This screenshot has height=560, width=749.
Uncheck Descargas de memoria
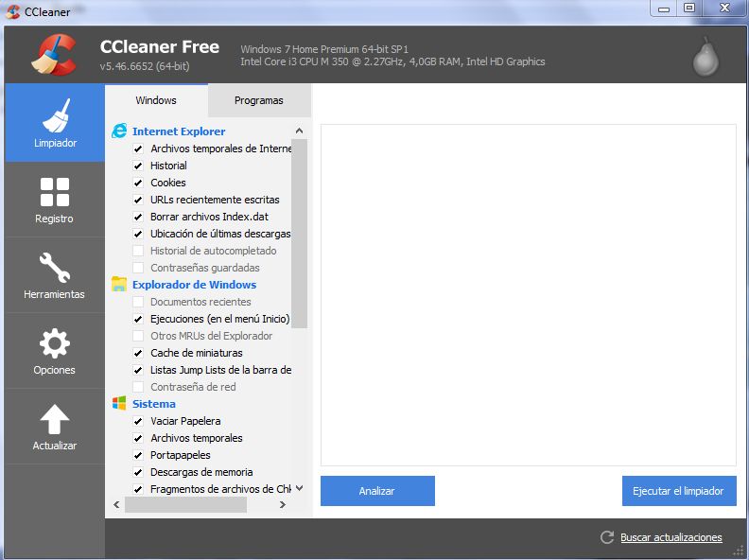tap(138, 472)
